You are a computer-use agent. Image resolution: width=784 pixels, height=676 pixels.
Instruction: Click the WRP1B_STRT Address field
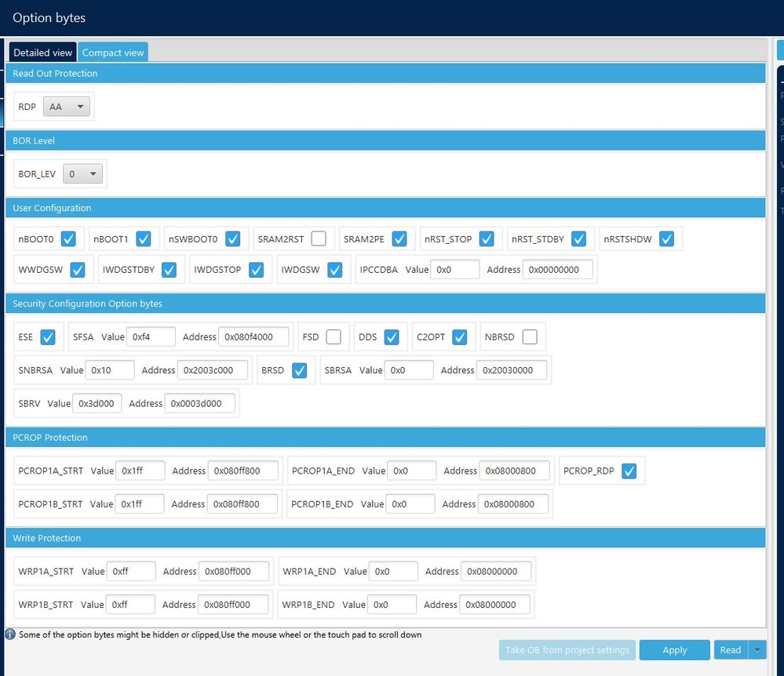(x=233, y=605)
